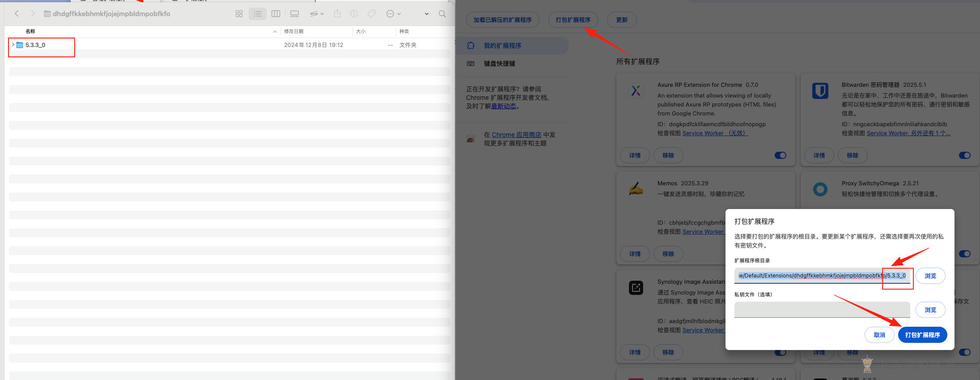Screen dimensions: 980x380
Task: Sort Finder list by 种类 column
Action: pyautogui.click(x=404, y=31)
